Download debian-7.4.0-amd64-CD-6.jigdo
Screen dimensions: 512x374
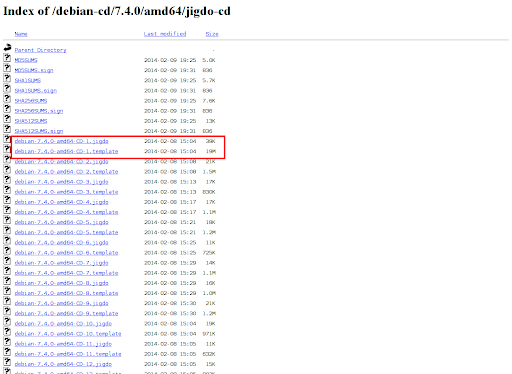coord(62,243)
